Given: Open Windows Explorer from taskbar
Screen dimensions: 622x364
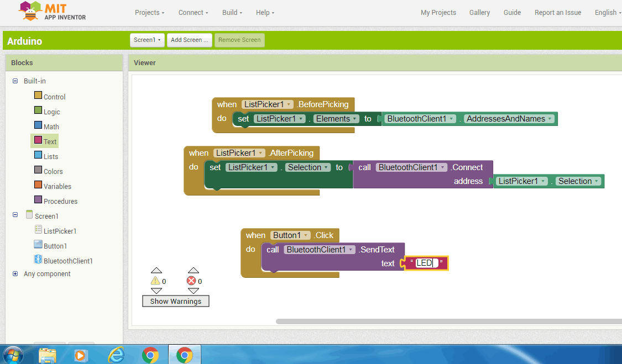Looking at the screenshot, I should tap(48, 355).
